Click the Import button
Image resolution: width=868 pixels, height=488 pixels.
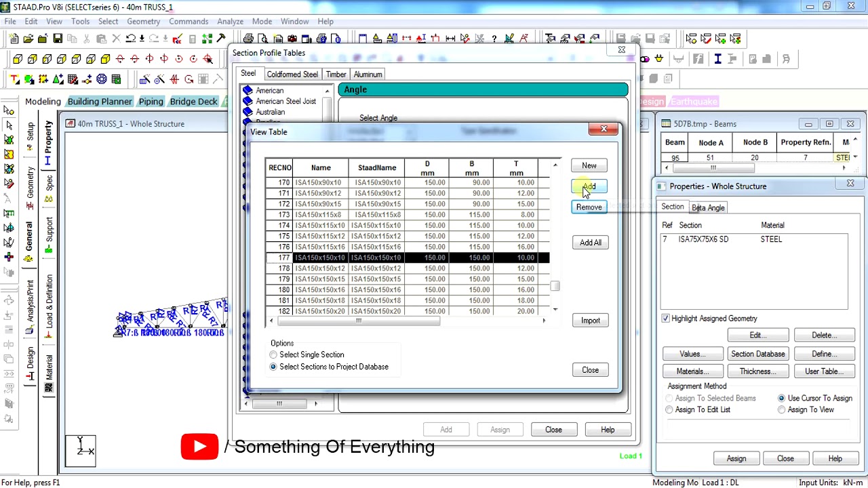tap(590, 321)
